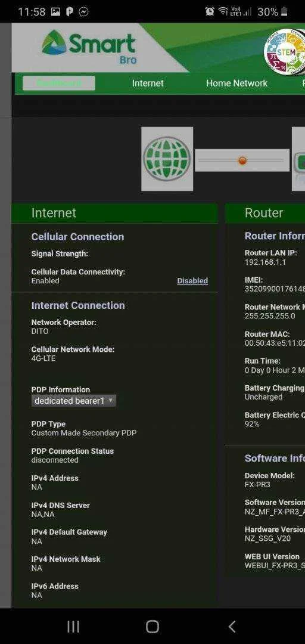Click the Smart Bro logo
The height and width of the screenshot is (644, 305).
[89, 48]
